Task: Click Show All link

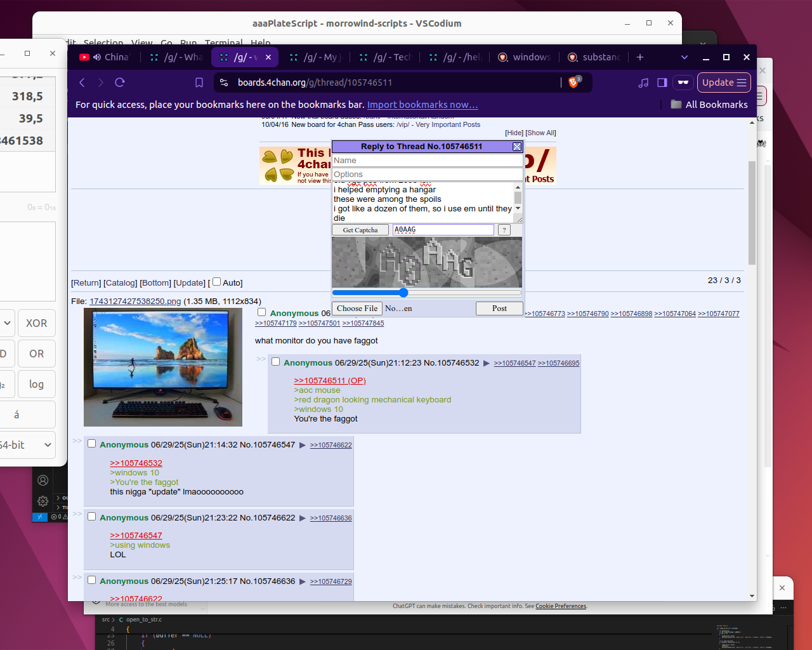Action: coord(540,133)
